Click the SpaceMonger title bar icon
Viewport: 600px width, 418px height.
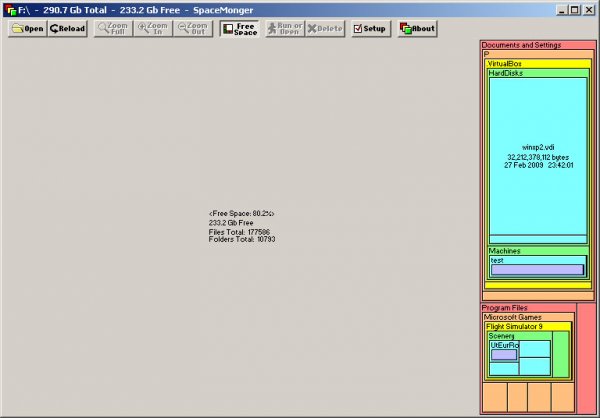[x=11, y=10]
